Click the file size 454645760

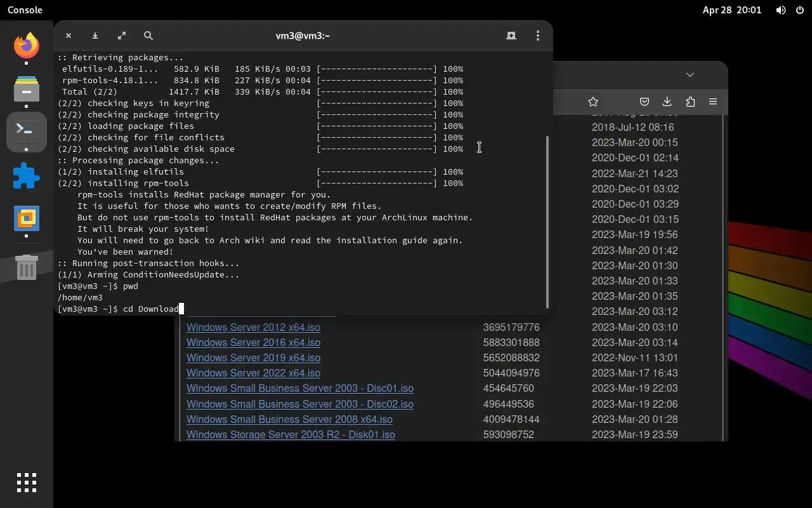(508, 388)
